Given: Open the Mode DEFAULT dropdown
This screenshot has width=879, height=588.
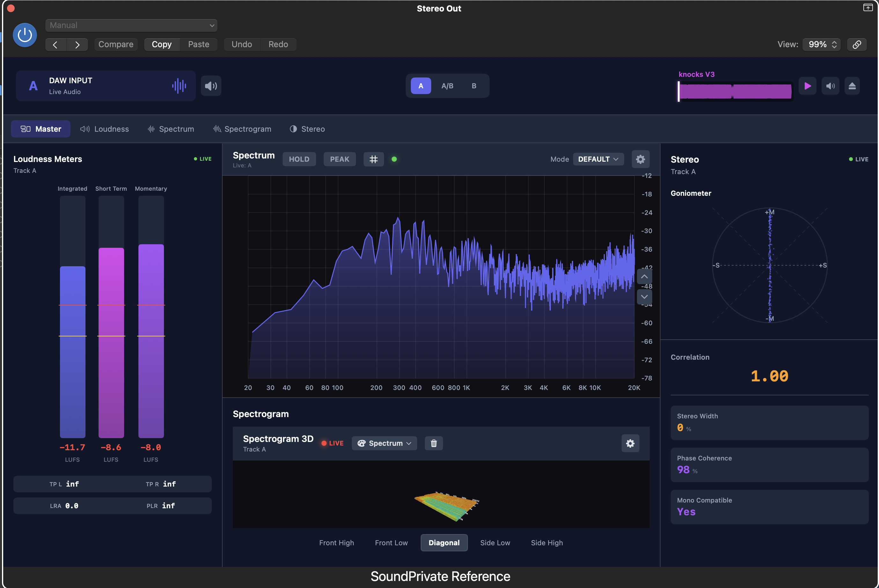Looking at the screenshot, I should 598,159.
